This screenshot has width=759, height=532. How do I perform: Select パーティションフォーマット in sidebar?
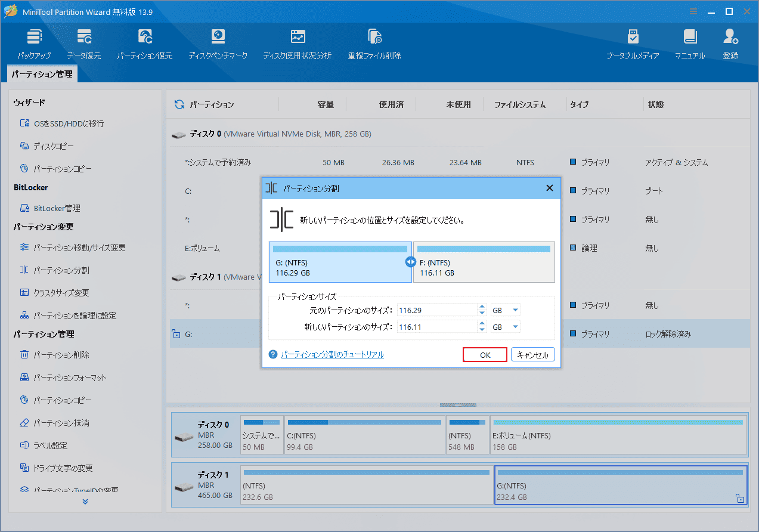[x=63, y=378]
